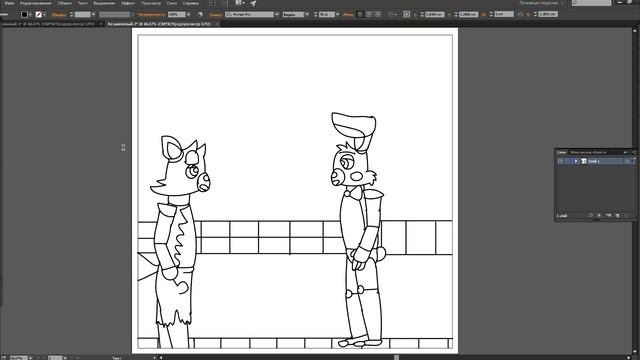
Task: Click the stroke swatch with red slash
Action: [38, 14]
